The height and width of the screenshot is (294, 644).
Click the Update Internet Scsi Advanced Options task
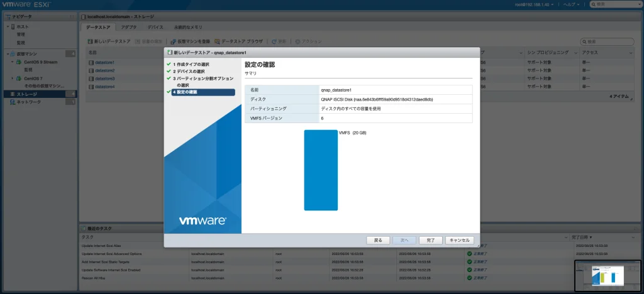111,253
